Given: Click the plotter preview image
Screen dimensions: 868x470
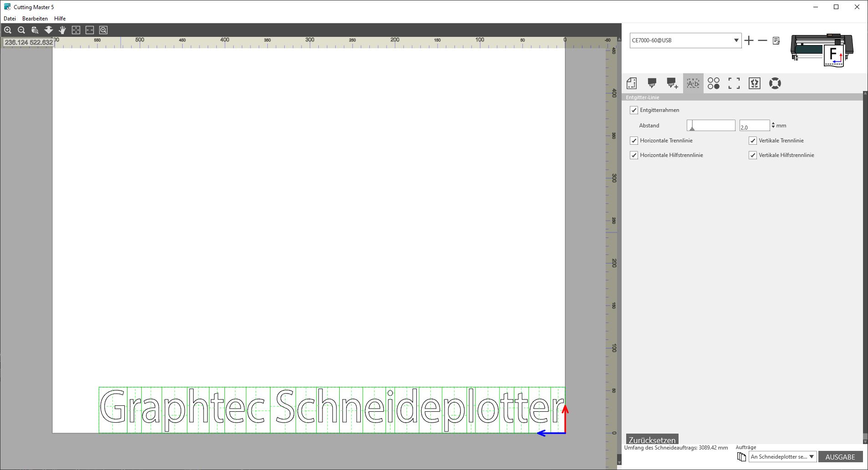Looking at the screenshot, I should (822, 50).
